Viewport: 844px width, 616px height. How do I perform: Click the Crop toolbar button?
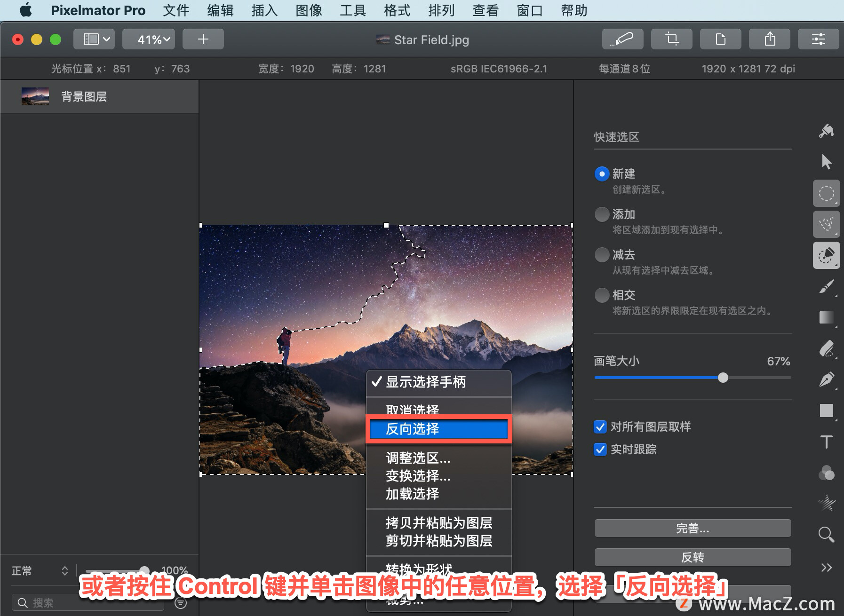coord(671,39)
